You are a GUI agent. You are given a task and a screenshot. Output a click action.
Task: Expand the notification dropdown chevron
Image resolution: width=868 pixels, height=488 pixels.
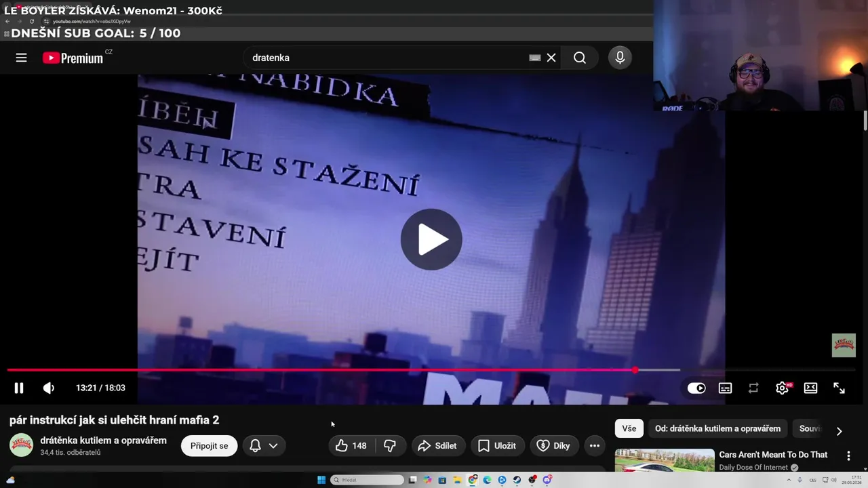[273, 446]
